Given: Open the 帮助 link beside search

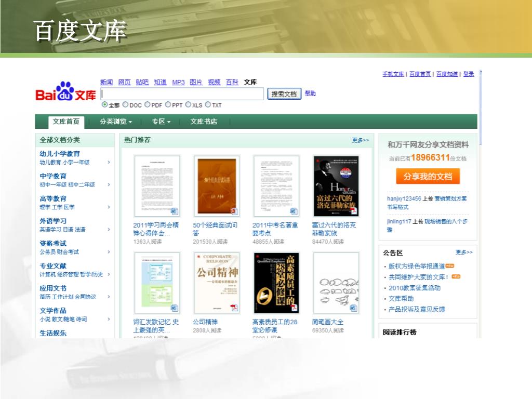Looking at the screenshot, I should click(x=310, y=94).
